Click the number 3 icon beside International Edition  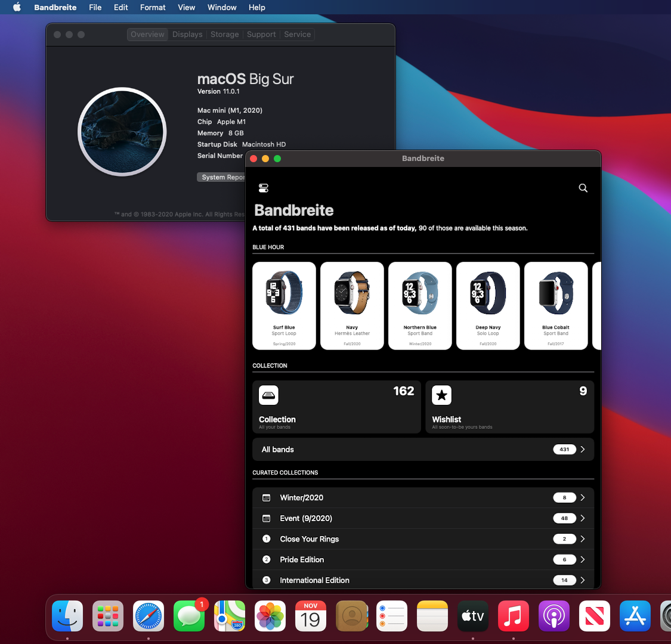tap(266, 580)
